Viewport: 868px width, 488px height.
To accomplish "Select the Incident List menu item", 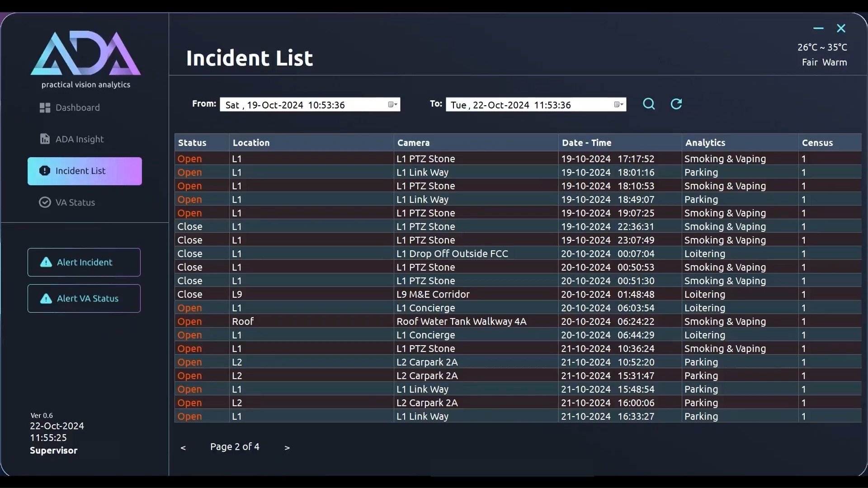I will 85,171.
